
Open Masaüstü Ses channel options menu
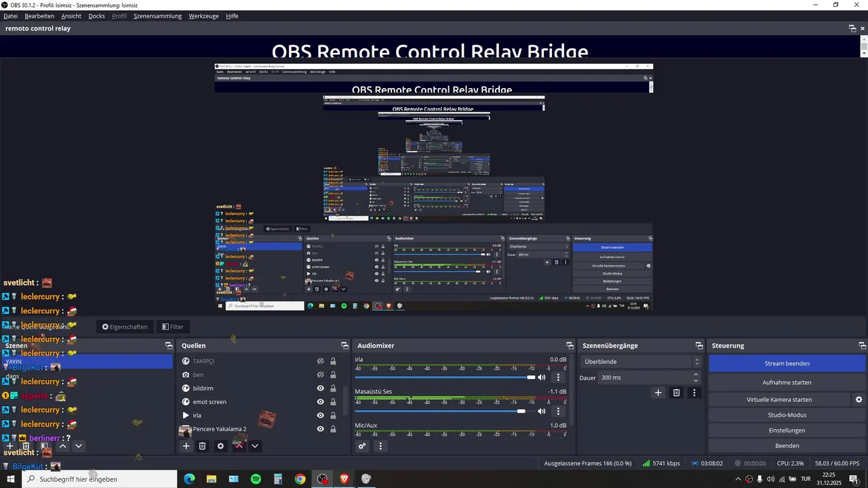[559, 411]
